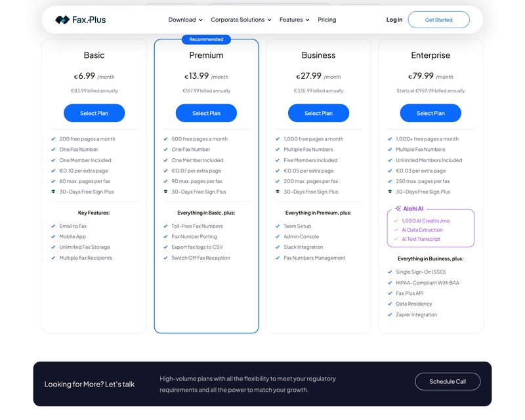Click checkmark beside Fax.Plus API
The image size is (525, 420).
tap(389, 293)
